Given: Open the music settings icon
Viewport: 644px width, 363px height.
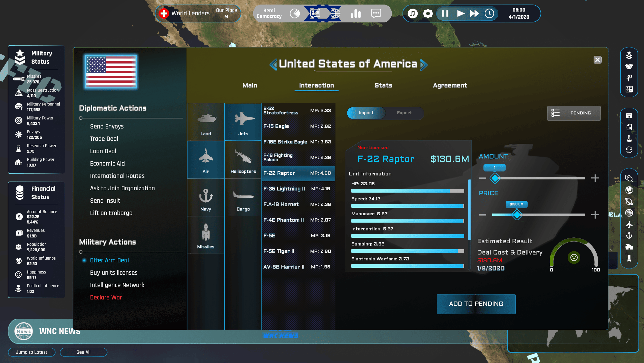Looking at the screenshot, I should click(x=413, y=13).
